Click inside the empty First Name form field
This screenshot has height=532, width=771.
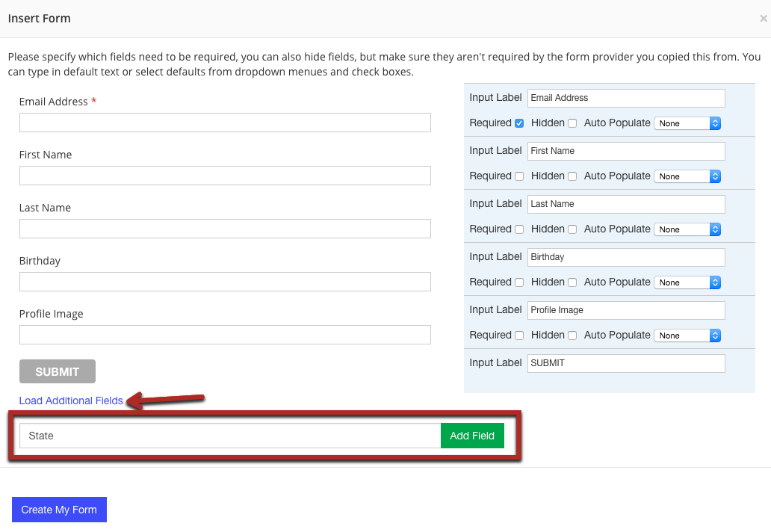tap(224, 176)
